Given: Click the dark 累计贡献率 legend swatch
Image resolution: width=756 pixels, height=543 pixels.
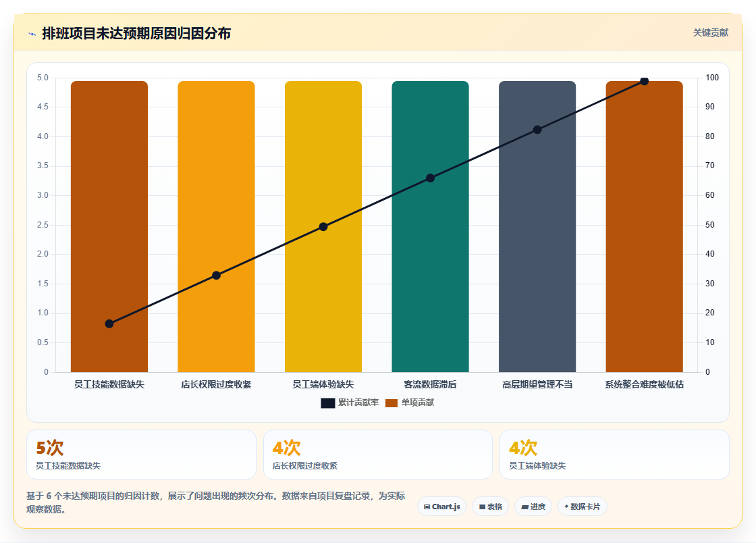Looking at the screenshot, I should (328, 403).
